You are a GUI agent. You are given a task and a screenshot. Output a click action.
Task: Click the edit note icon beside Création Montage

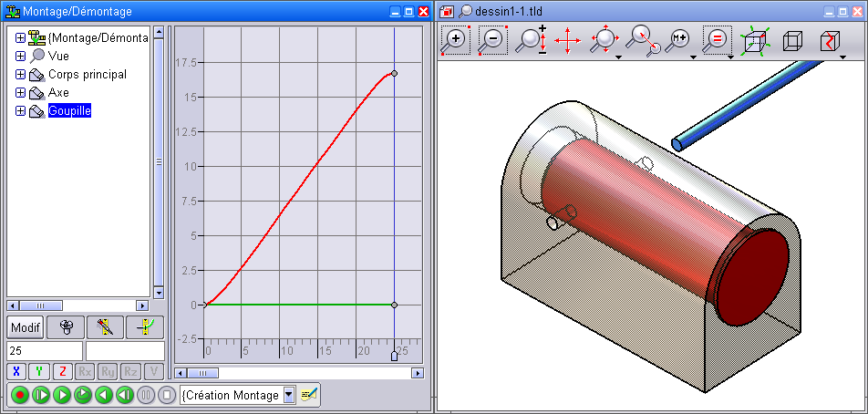click(x=310, y=395)
